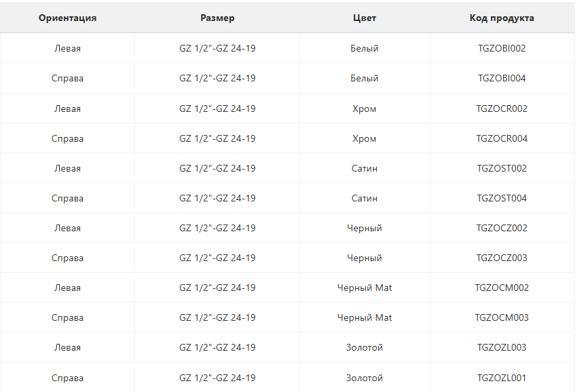Click the Цвет column header

coord(365,18)
